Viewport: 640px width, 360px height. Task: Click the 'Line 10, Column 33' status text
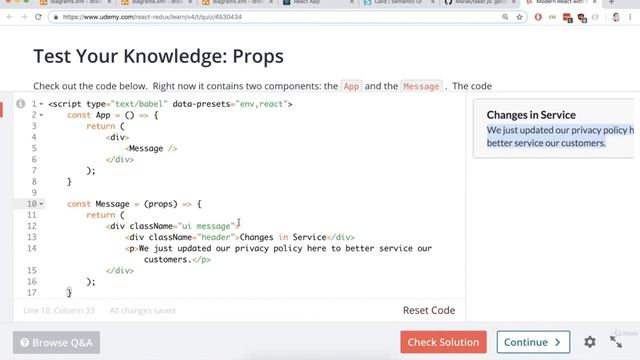click(x=59, y=311)
